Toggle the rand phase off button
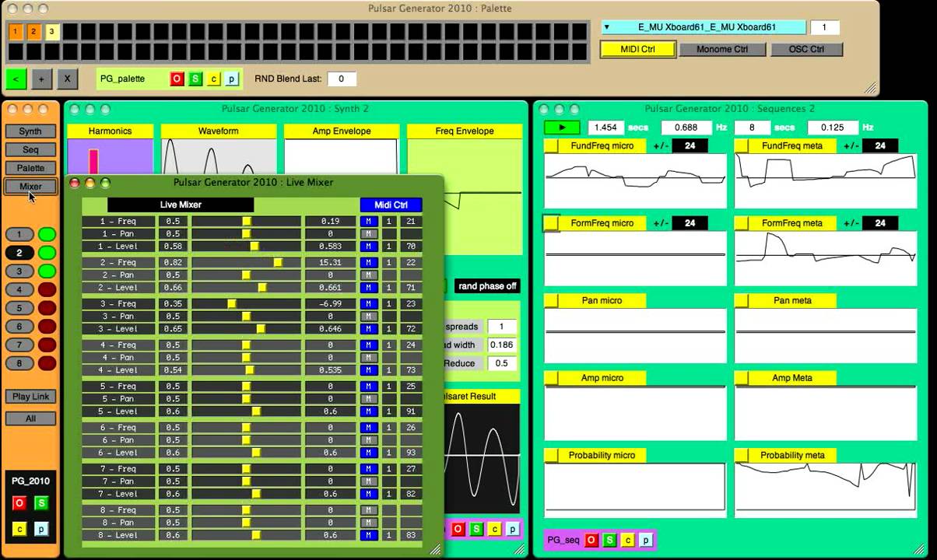 pos(487,286)
